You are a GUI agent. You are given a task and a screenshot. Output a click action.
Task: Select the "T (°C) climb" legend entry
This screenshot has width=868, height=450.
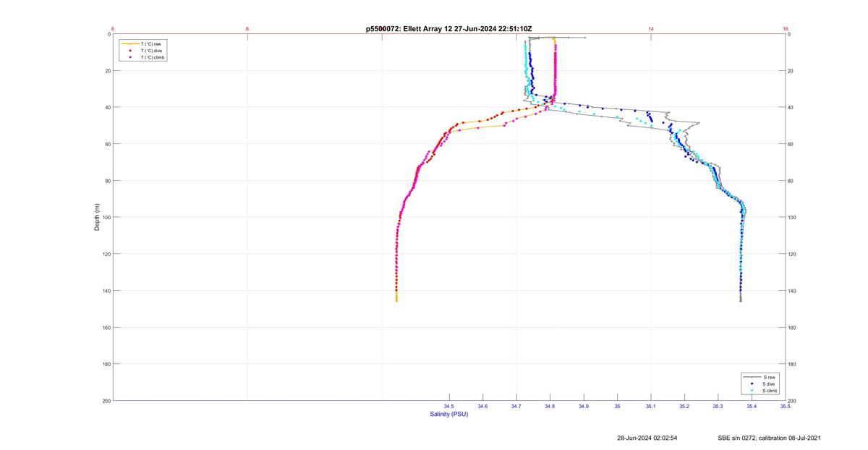pos(143,57)
